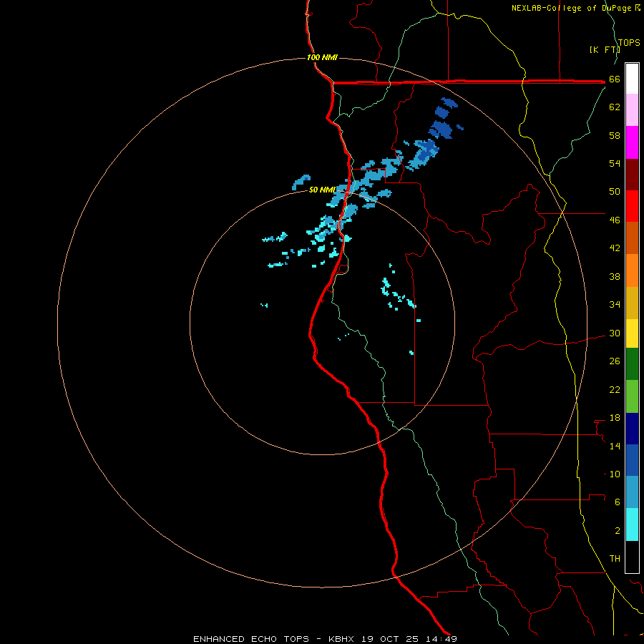Click the '26' legend value

(615, 361)
